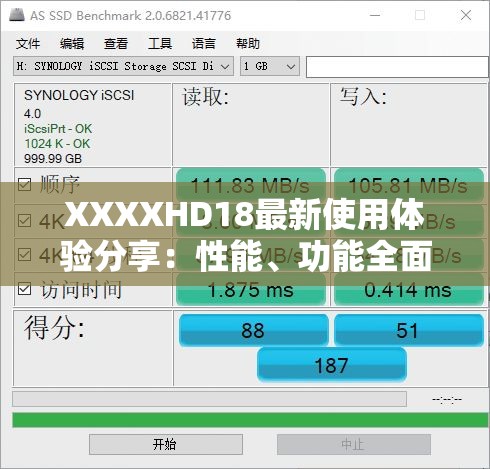Click the 0.414 ms write access time
This screenshot has height=469, width=490.
coord(409,289)
